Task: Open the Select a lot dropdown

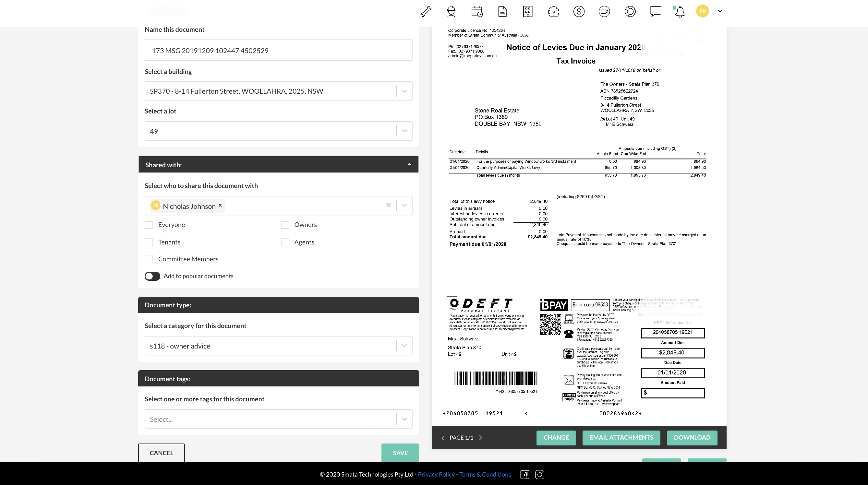Action: (x=278, y=131)
